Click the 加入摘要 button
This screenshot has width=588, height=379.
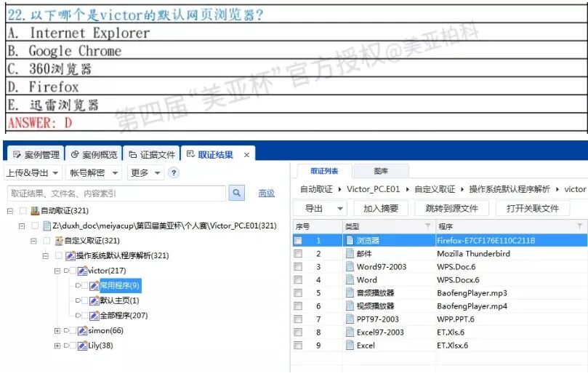click(x=381, y=208)
